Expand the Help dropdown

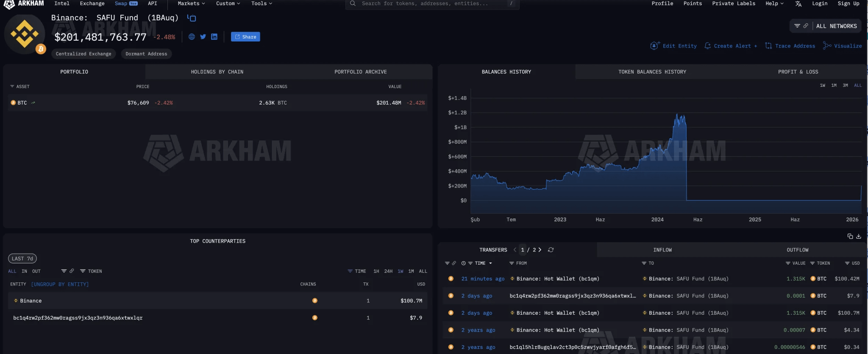(x=774, y=3)
